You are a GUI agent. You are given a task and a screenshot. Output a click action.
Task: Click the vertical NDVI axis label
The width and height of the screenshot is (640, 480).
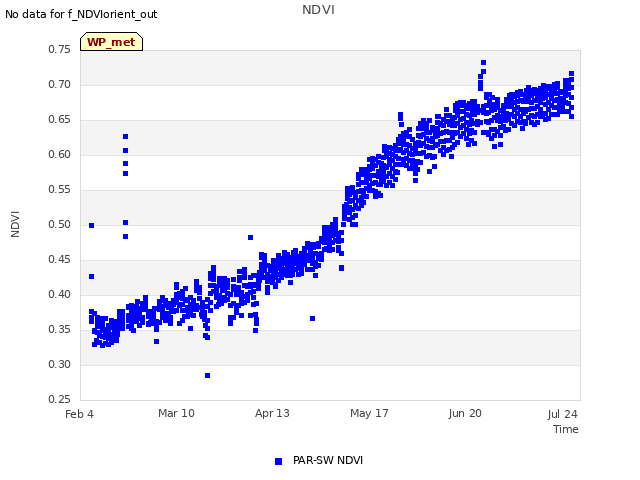pos(15,224)
